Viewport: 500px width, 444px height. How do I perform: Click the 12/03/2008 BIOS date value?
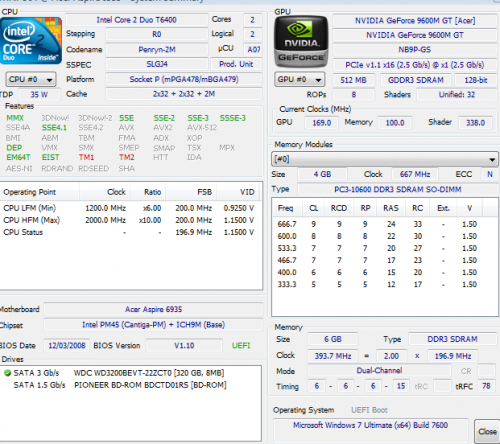67,345
